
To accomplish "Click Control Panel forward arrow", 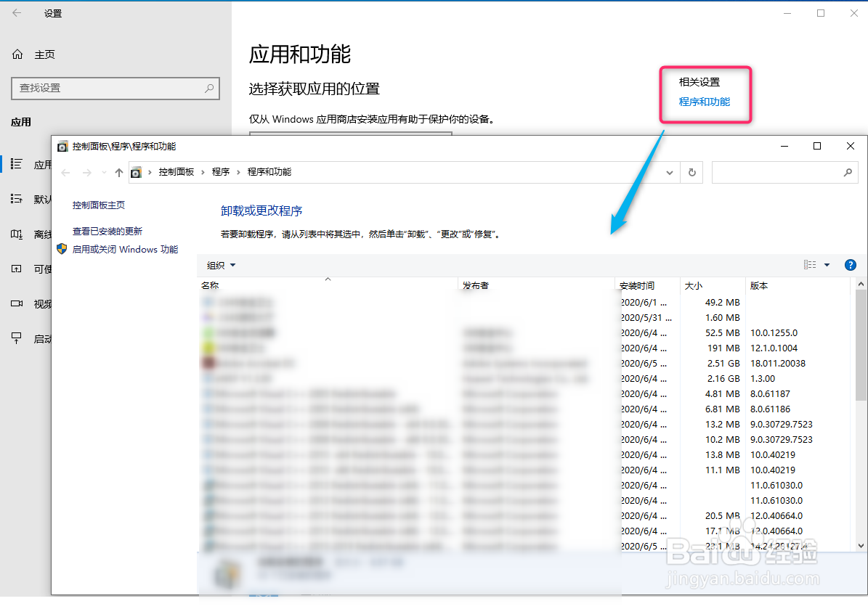I will (87, 173).
